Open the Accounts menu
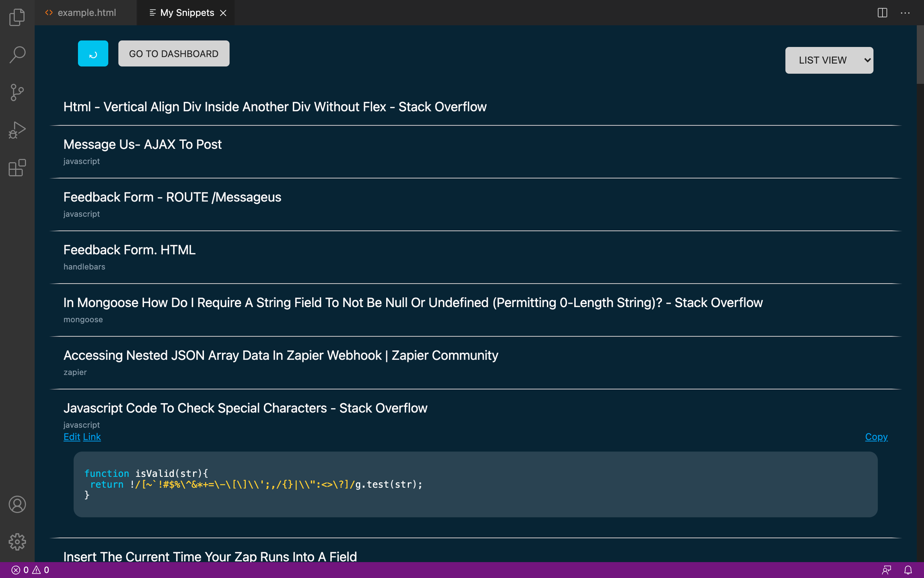Screen dimensions: 924x578 (17, 505)
